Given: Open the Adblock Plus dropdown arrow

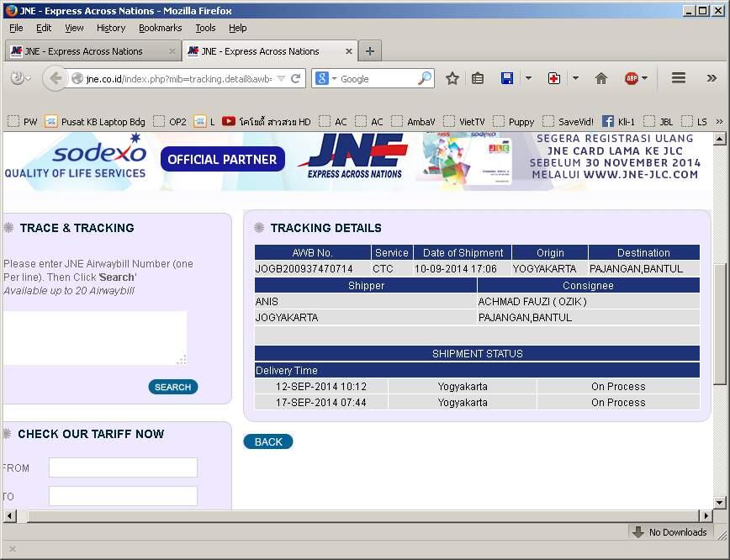Looking at the screenshot, I should click(x=644, y=78).
